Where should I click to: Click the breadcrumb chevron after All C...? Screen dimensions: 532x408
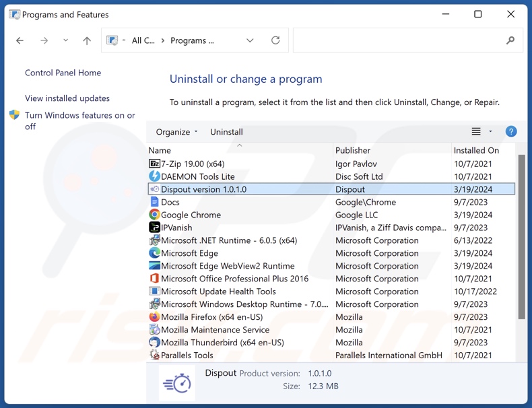pyautogui.click(x=163, y=40)
